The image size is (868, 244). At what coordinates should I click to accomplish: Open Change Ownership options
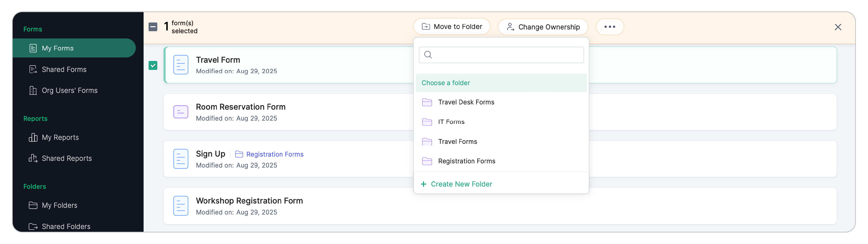(x=543, y=27)
